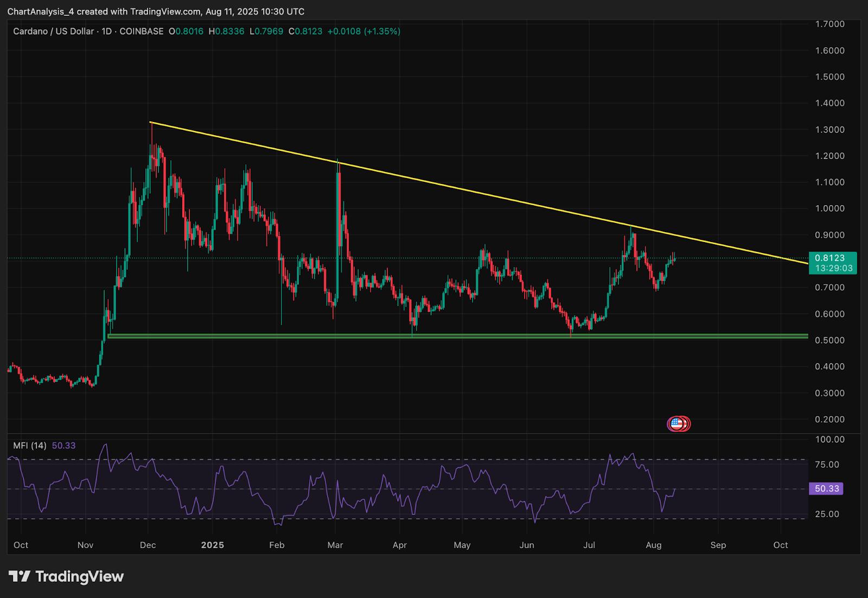
Task: Click the green 0.8123 current price label
Action: tap(832, 258)
